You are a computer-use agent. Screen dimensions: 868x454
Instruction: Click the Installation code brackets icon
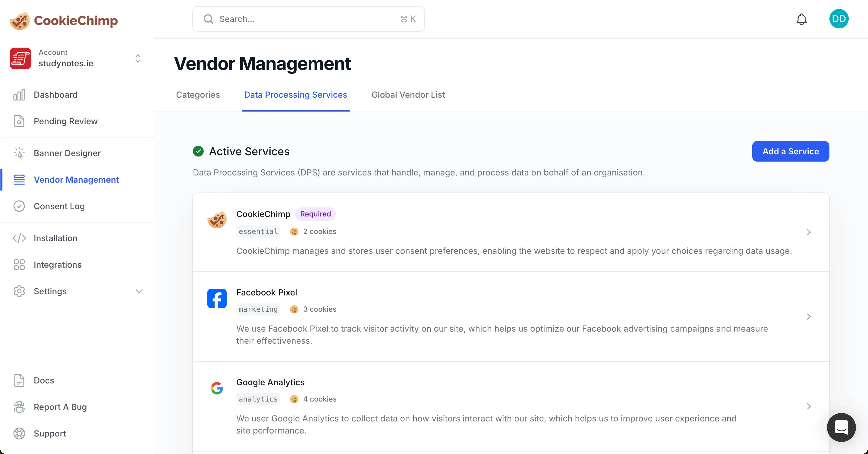coord(19,238)
